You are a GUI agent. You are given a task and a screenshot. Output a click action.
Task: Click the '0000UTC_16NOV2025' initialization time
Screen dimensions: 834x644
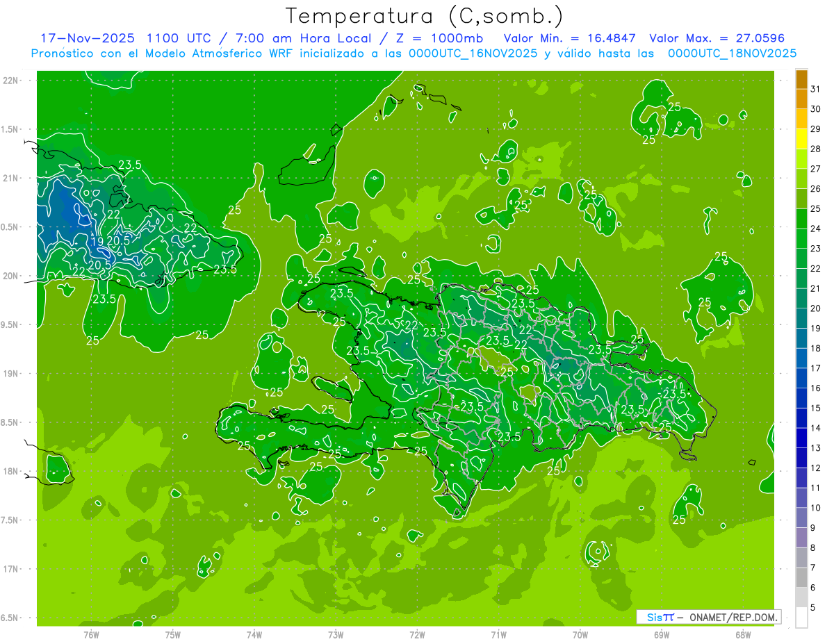(473, 53)
